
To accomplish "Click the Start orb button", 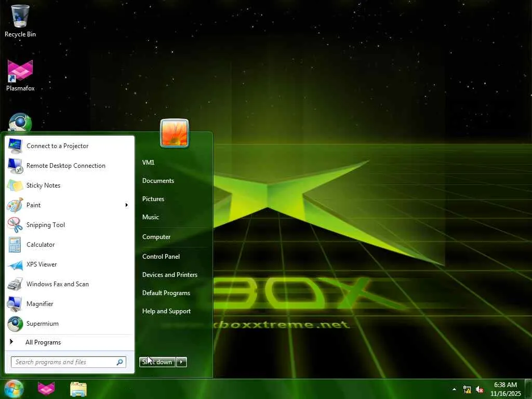I will pyautogui.click(x=14, y=389).
